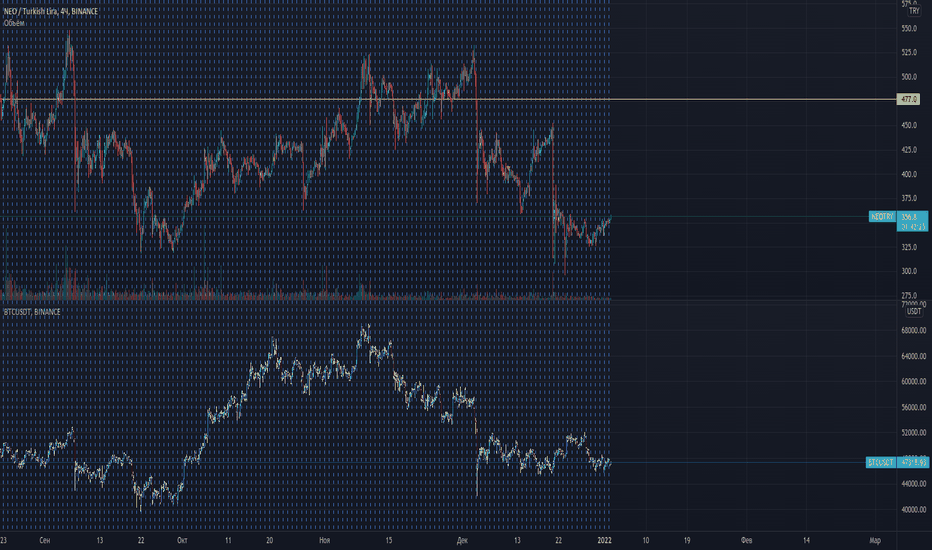Image resolution: width=932 pixels, height=550 pixels.
Task: Click the 525.0 price scale label
Action: pyautogui.click(x=909, y=53)
